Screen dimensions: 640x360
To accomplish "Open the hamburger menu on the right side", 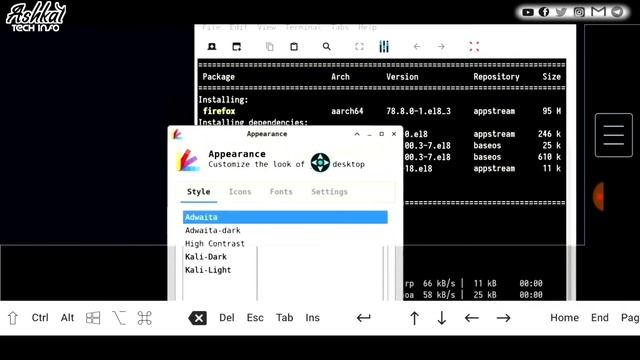I will tap(613, 135).
